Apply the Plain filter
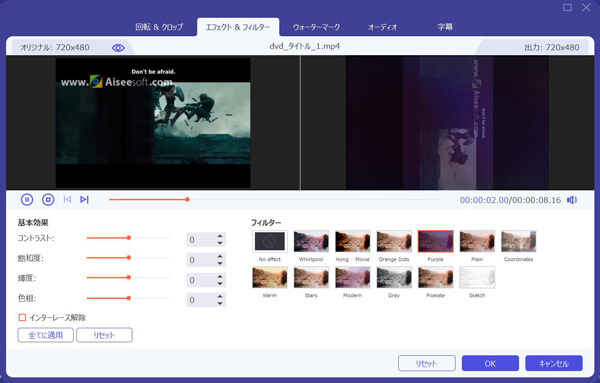Image resolution: width=600 pixels, height=383 pixels. click(x=477, y=241)
